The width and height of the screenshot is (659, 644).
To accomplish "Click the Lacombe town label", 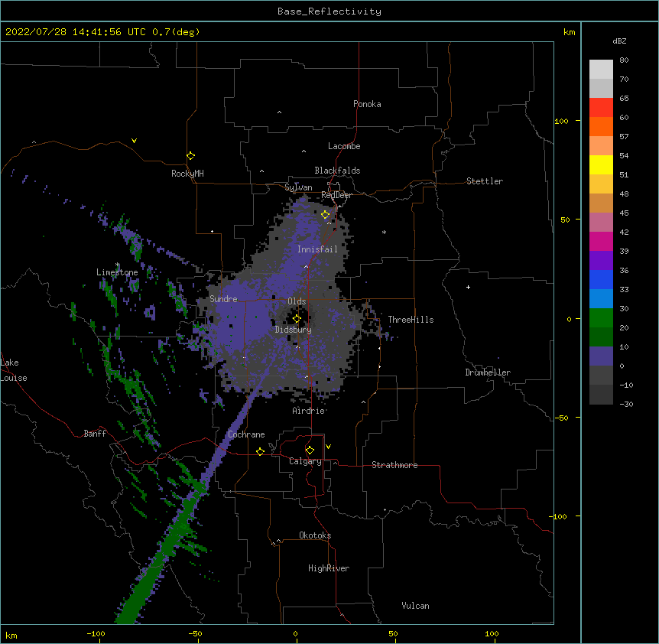I will pos(344,146).
